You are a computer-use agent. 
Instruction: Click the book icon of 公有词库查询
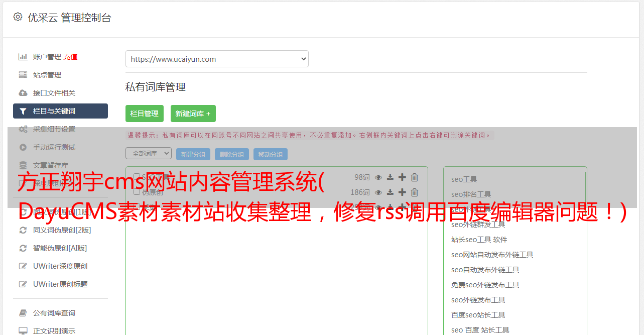coord(23,313)
